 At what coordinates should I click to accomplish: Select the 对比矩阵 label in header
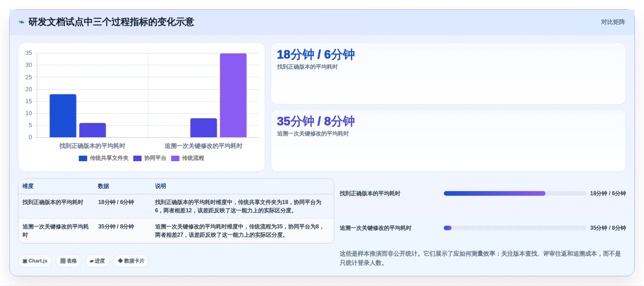(x=613, y=22)
